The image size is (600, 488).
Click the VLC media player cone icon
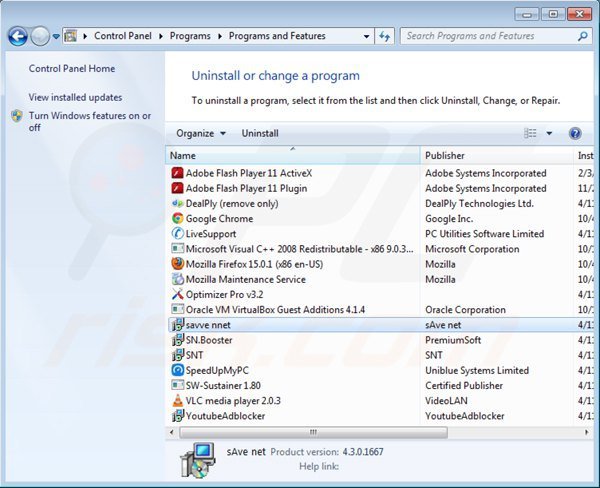pos(177,400)
